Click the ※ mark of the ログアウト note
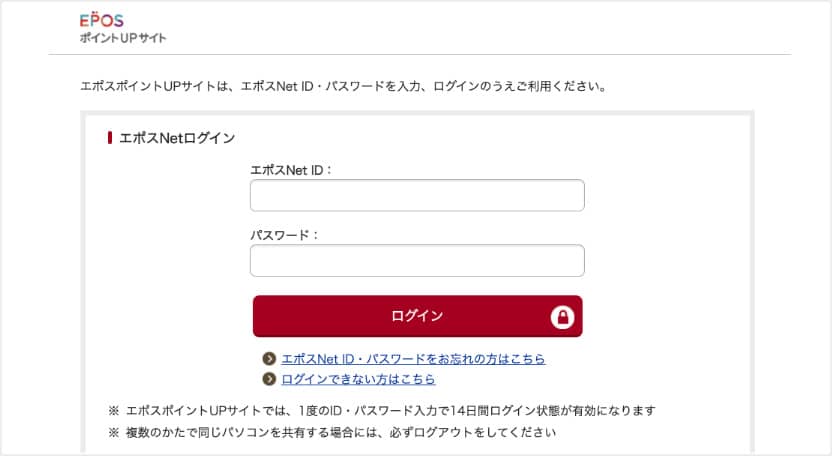The height and width of the screenshot is (456, 832). (113, 433)
